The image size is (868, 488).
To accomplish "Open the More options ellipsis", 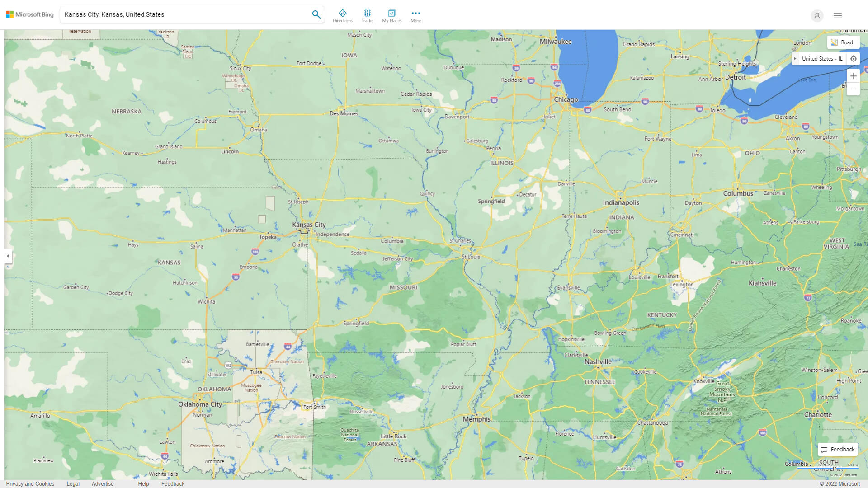I will point(415,14).
